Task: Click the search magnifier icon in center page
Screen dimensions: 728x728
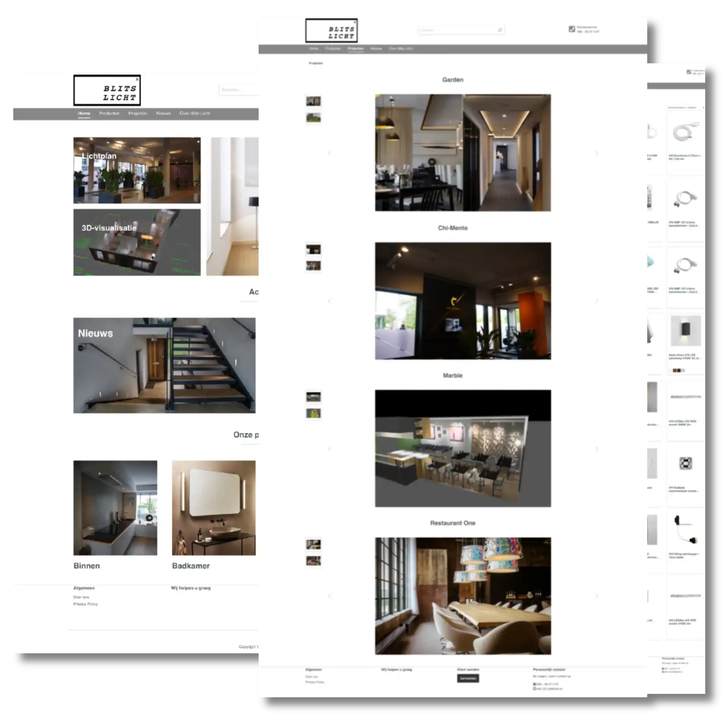Action: (x=500, y=30)
